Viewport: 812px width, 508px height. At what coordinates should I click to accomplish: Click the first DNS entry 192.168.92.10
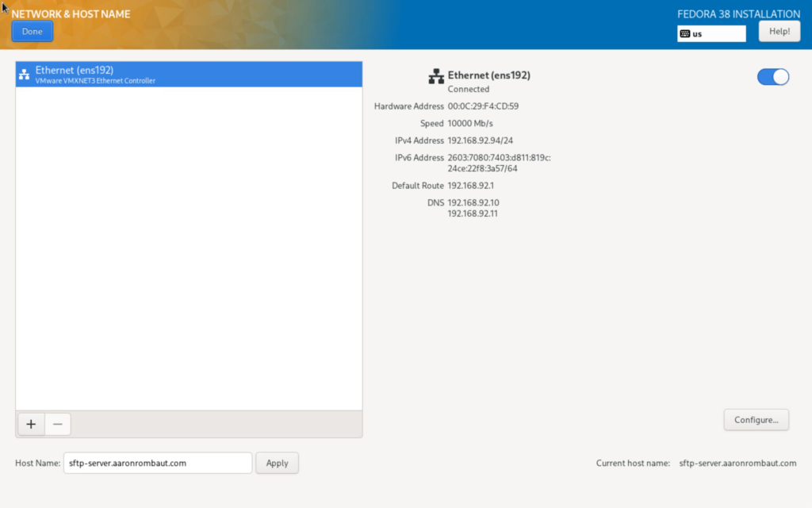(x=473, y=202)
